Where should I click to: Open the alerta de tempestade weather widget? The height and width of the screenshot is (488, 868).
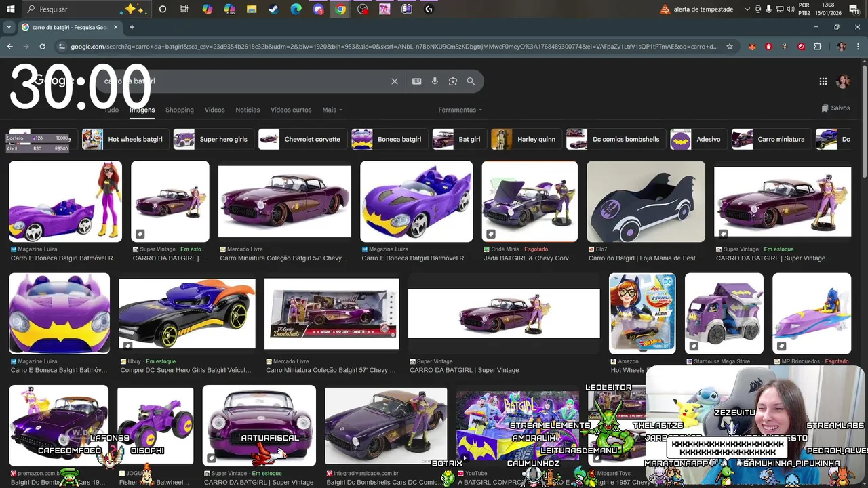[696, 9]
